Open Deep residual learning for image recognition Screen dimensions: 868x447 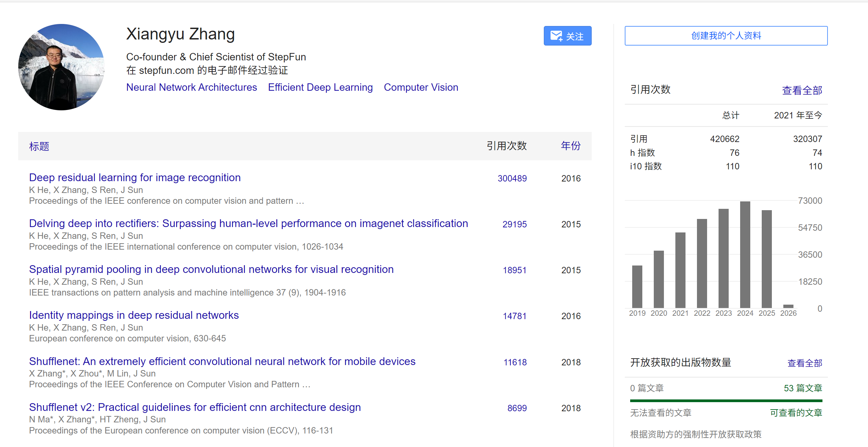(x=135, y=177)
